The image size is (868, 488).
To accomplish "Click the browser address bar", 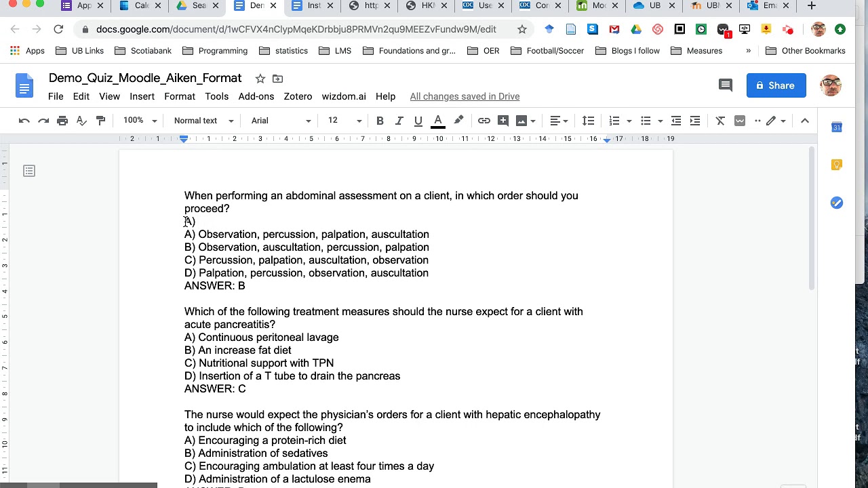I will [x=296, y=29].
